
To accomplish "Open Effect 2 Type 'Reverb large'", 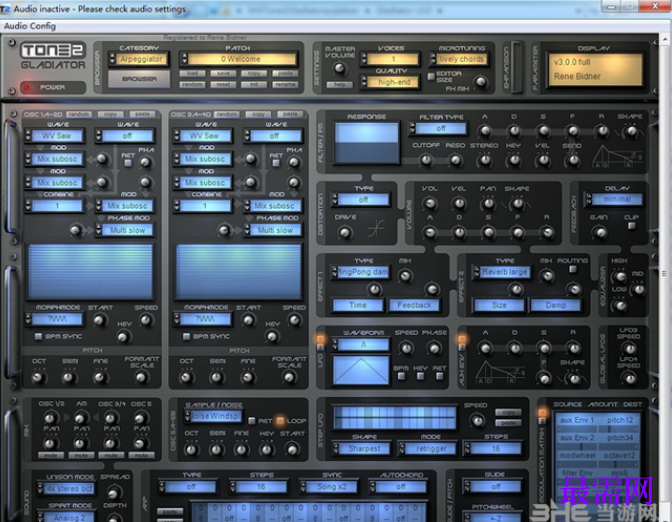I will [502, 272].
